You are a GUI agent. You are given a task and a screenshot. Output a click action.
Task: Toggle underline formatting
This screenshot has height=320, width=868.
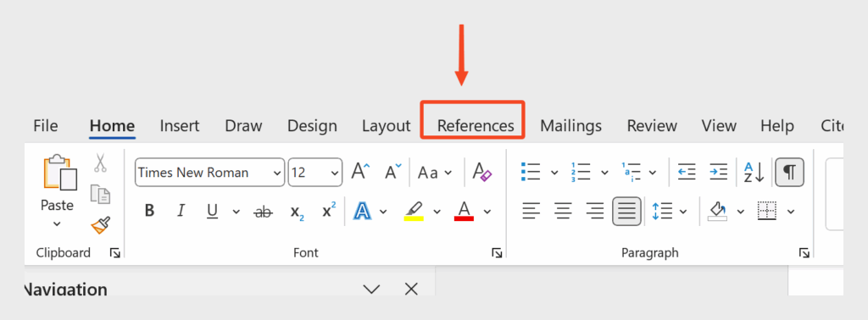click(212, 211)
